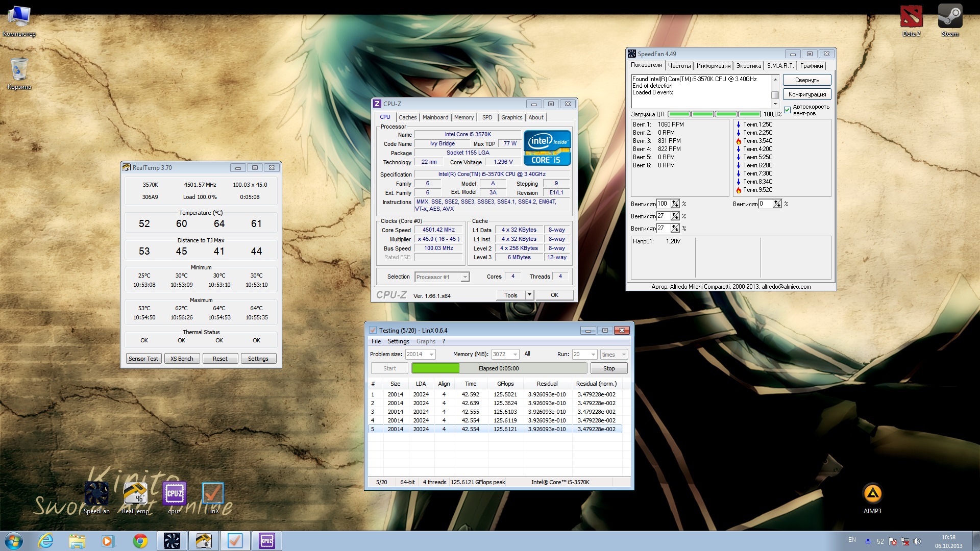Open the Memory (MiB) dropdown in LinX
Viewport: 980px width, 551px height.
(x=515, y=354)
